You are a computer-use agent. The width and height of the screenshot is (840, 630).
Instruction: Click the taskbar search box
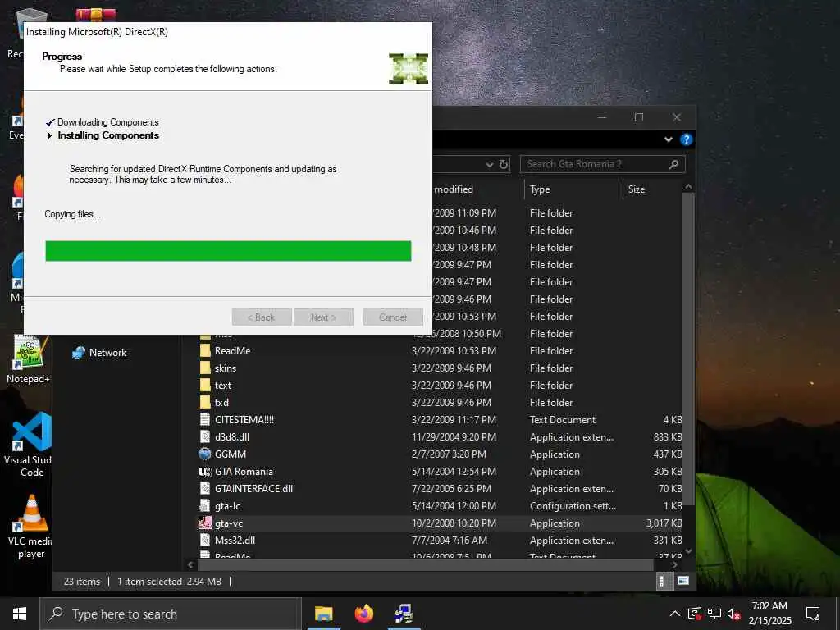[171, 614]
